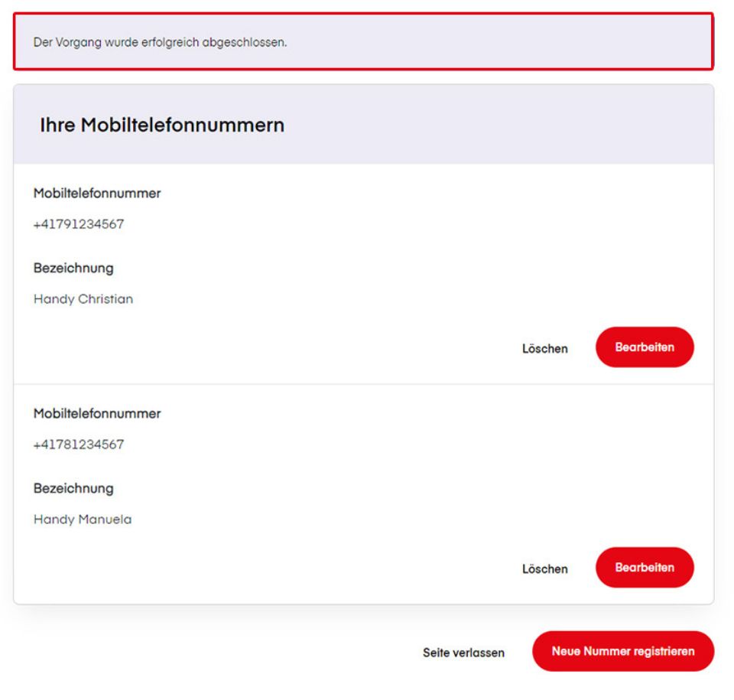Click the Handy Manuela designation text
This screenshot has width=734, height=700.
[83, 519]
